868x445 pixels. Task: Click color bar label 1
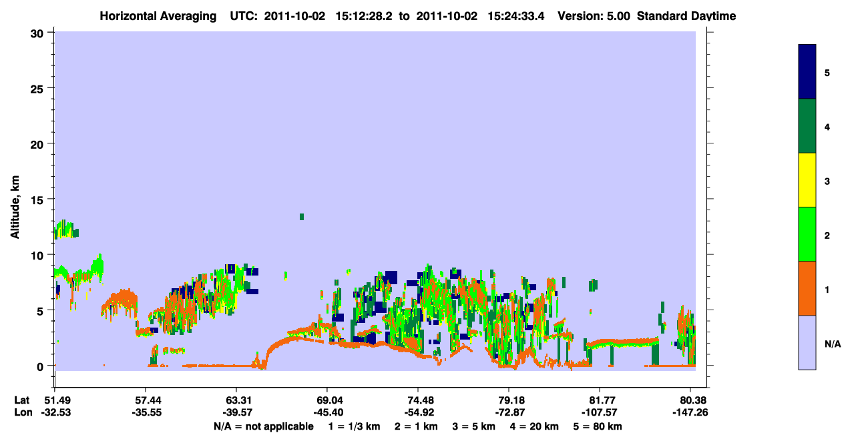tap(827, 289)
